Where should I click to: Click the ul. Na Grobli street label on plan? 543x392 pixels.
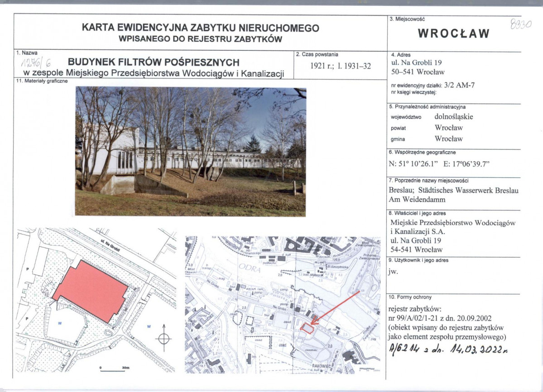(x=113, y=246)
